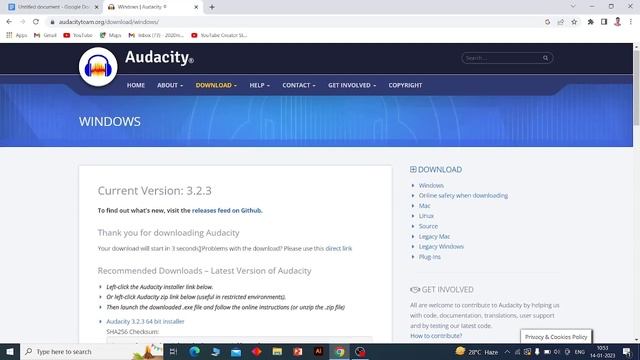Go to the HOME nav item
Image resolution: width=640 pixels, height=360 pixels.
coord(136,85)
